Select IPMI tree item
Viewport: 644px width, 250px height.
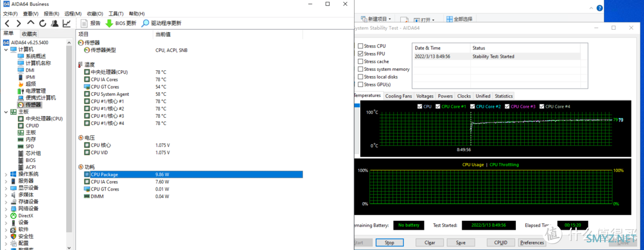(26, 77)
